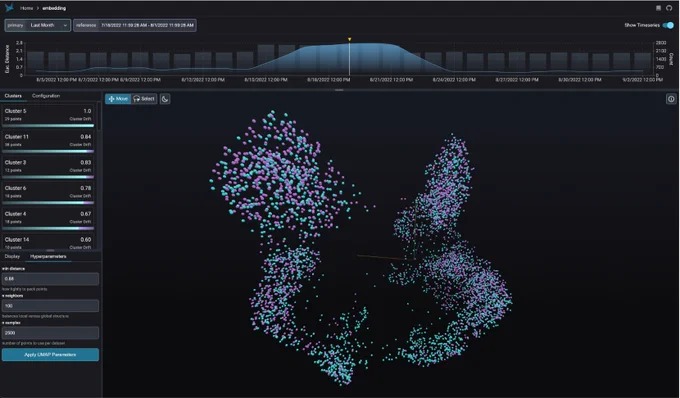
Task: Activate the Select lasso tool
Action: 144,99
